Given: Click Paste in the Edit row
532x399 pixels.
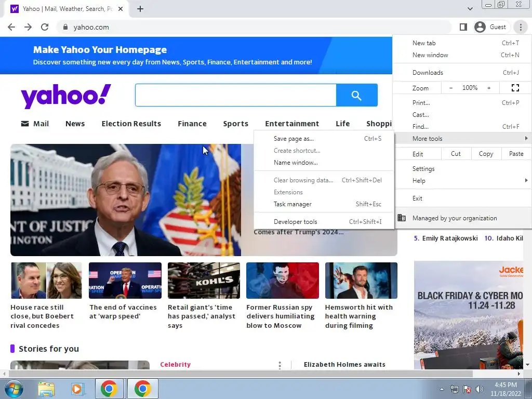Looking at the screenshot, I should point(516,154).
